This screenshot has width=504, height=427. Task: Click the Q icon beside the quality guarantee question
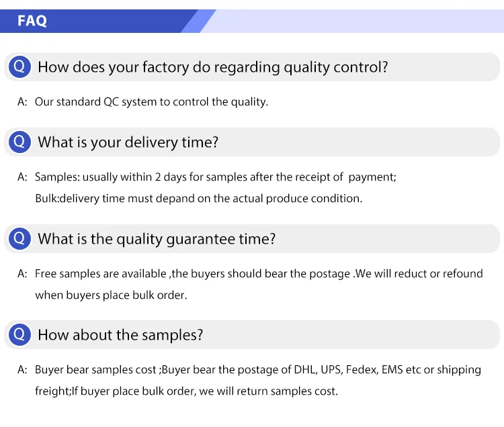19,238
